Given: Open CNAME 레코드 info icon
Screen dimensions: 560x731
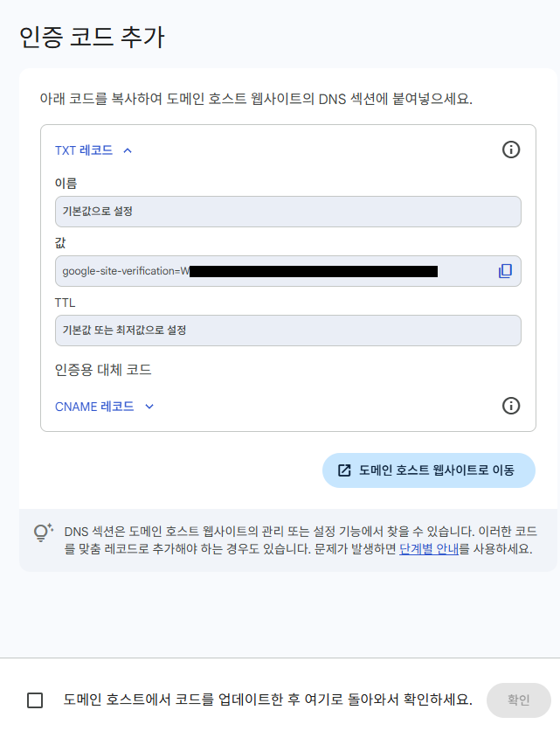Looking at the screenshot, I should point(511,406).
